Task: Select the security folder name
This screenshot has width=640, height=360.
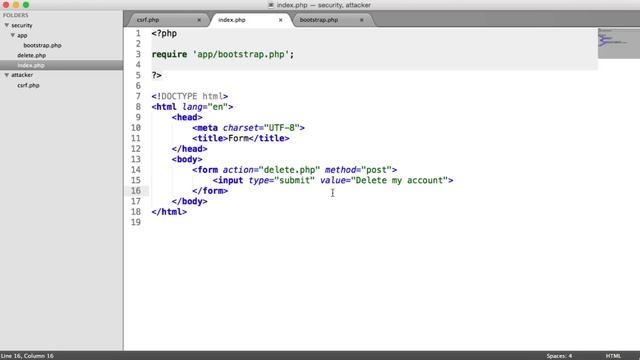Action: (22, 25)
